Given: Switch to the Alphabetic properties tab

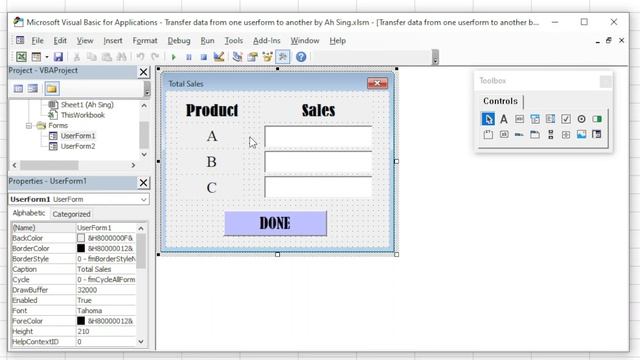Looking at the screenshot, I should [29, 213].
